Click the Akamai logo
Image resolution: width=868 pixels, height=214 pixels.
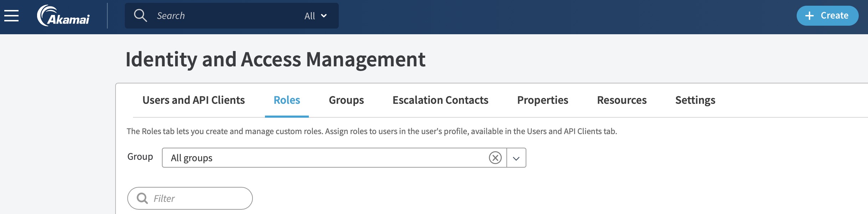tap(63, 16)
